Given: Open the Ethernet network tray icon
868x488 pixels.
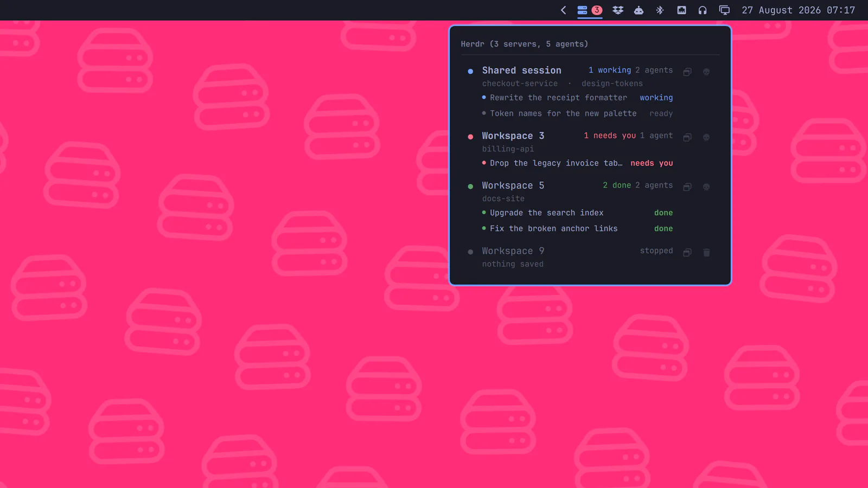Looking at the screenshot, I should click(682, 10).
